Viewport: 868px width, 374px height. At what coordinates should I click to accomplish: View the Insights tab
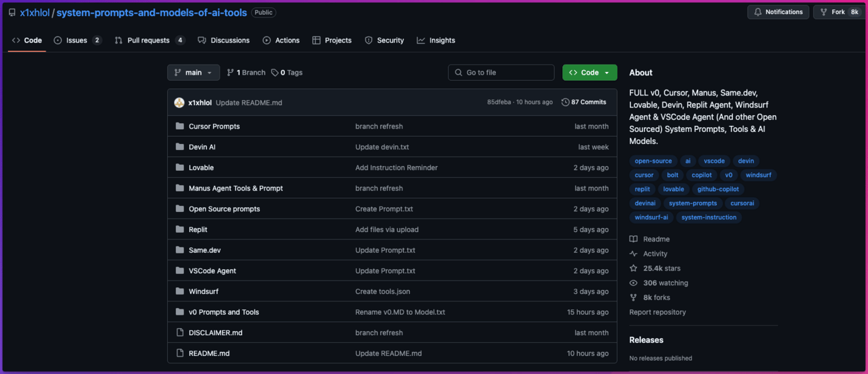pos(436,40)
